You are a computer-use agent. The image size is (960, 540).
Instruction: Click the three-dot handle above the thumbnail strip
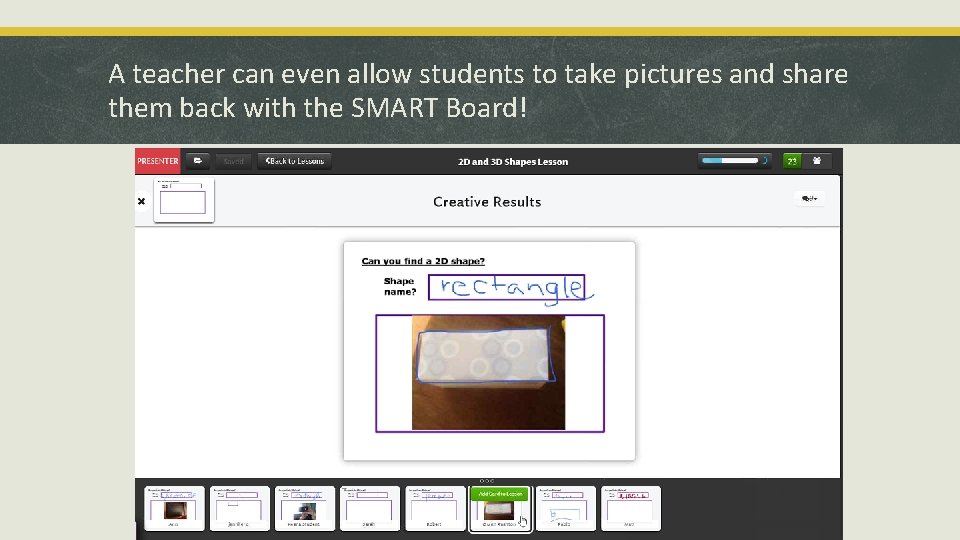[x=487, y=481]
